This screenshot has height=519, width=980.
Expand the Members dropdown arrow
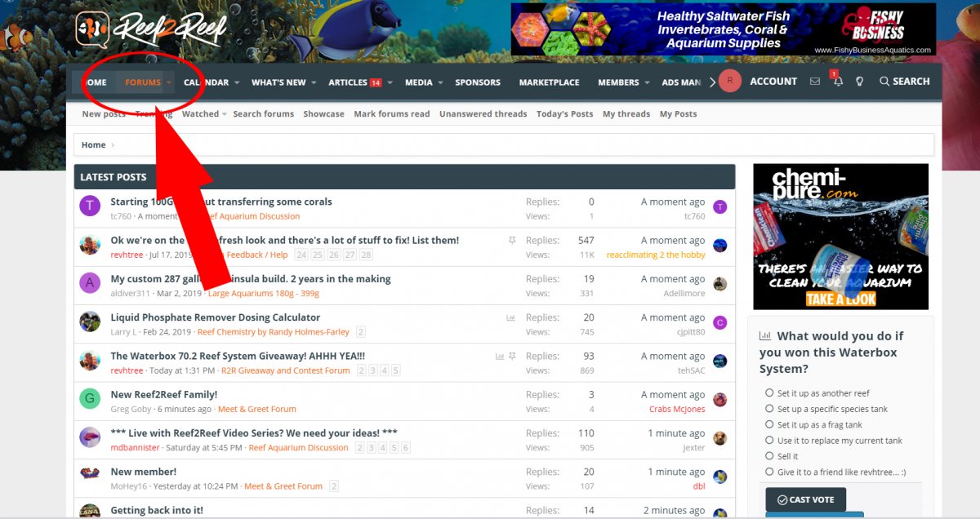[x=647, y=82]
